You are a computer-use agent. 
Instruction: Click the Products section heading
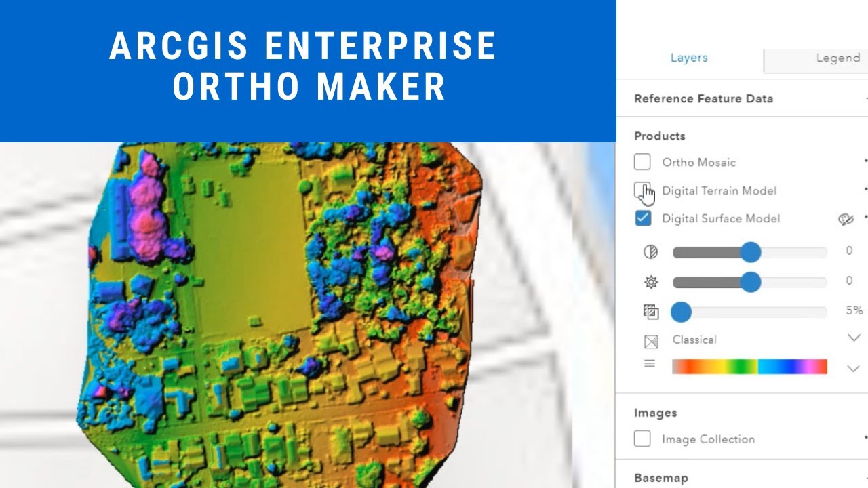(660, 136)
